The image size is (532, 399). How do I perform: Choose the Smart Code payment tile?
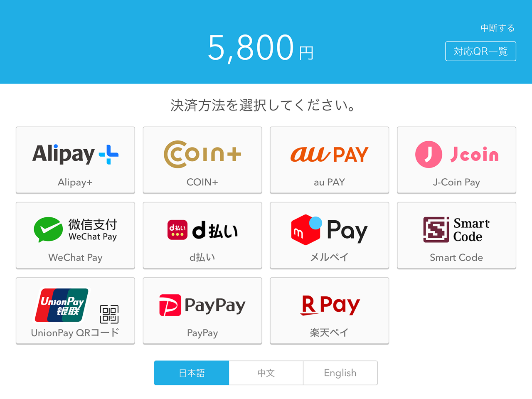pos(456,235)
